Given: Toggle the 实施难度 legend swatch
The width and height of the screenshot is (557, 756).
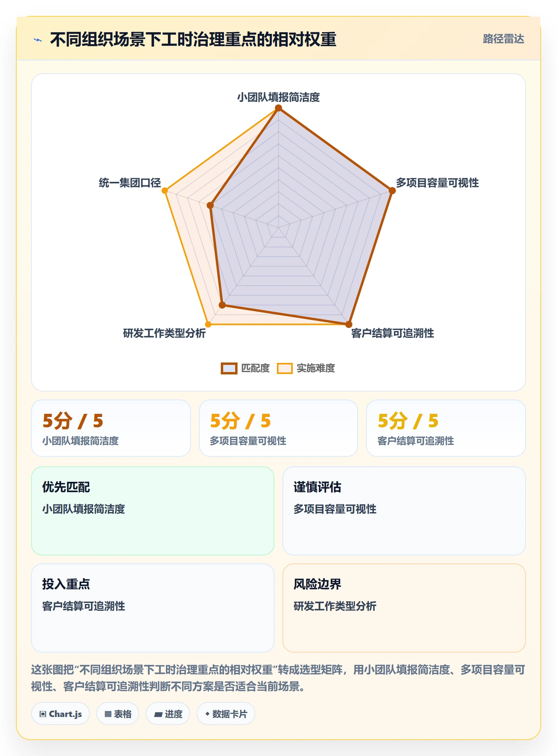Looking at the screenshot, I should [x=285, y=368].
